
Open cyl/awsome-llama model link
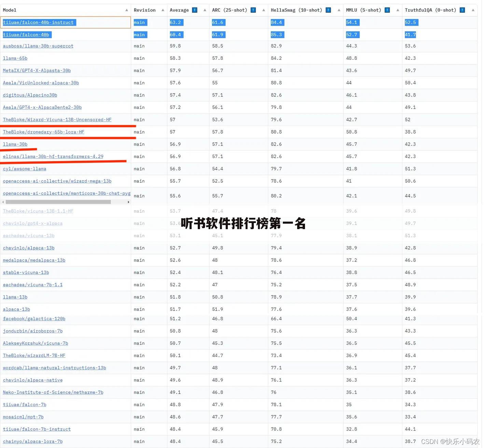click(x=25, y=169)
